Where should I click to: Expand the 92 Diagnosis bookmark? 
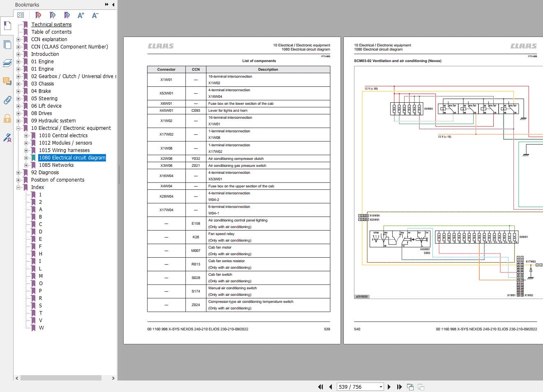[18, 173]
